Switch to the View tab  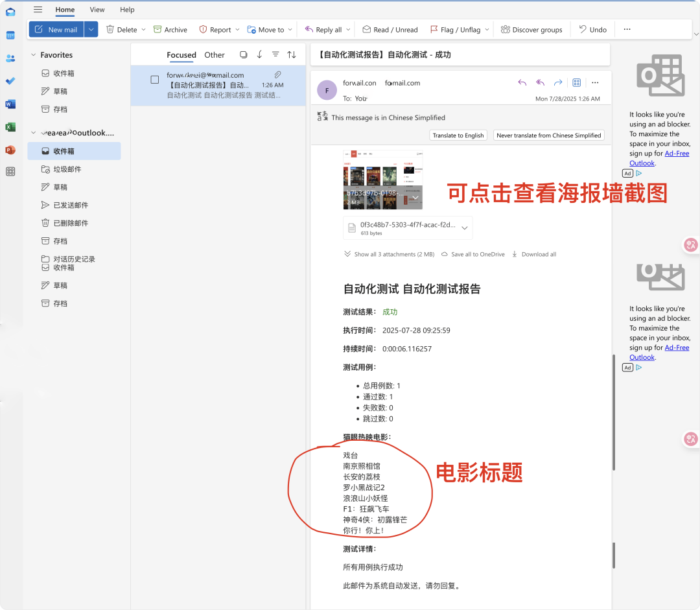pos(97,9)
